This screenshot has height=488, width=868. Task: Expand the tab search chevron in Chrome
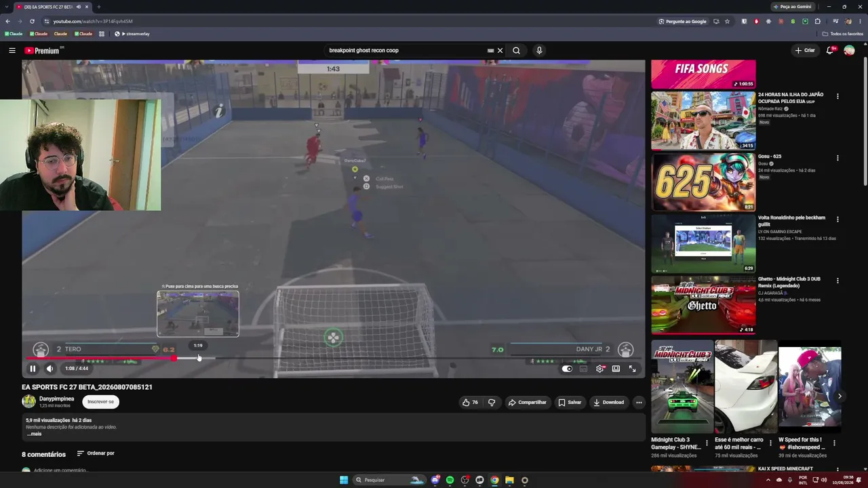pyautogui.click(x=8, y=7)
